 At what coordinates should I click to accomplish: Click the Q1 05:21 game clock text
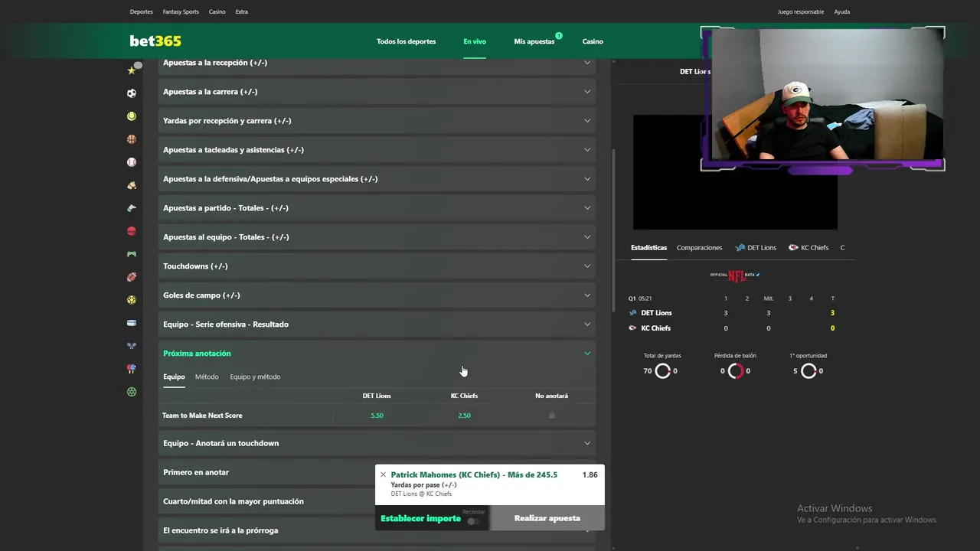coord(640,298)
